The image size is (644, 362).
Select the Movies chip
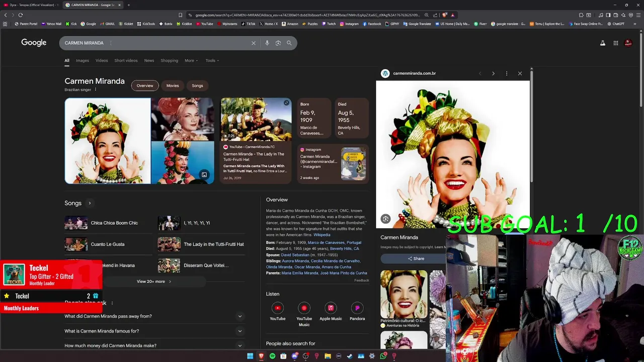173,85
